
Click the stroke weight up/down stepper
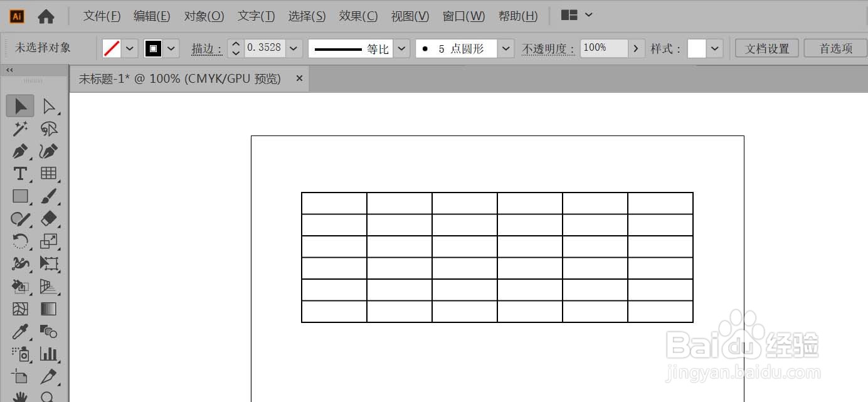pos(235,48)
